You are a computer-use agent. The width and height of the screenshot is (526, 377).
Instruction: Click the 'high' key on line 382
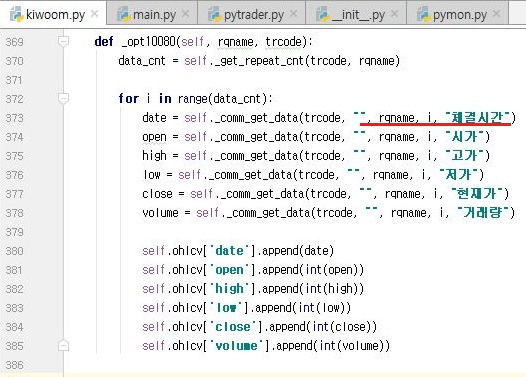coord(229,289)
